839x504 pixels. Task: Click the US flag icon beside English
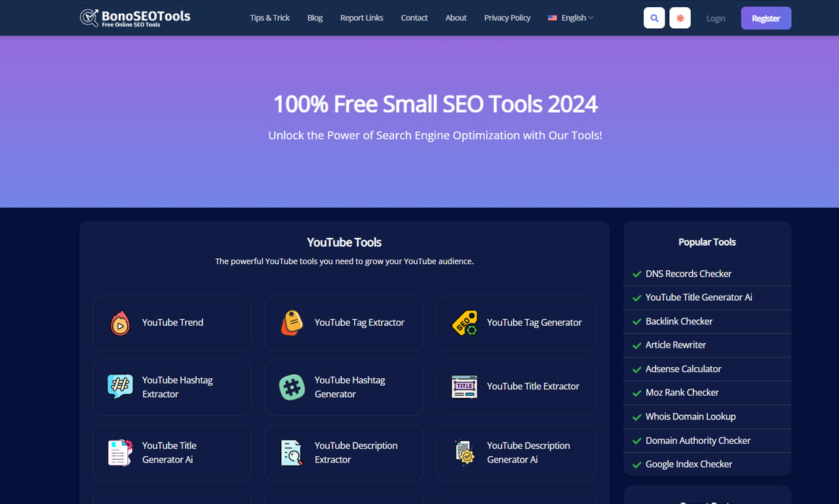pyautogui.click(x=552, y=18)
